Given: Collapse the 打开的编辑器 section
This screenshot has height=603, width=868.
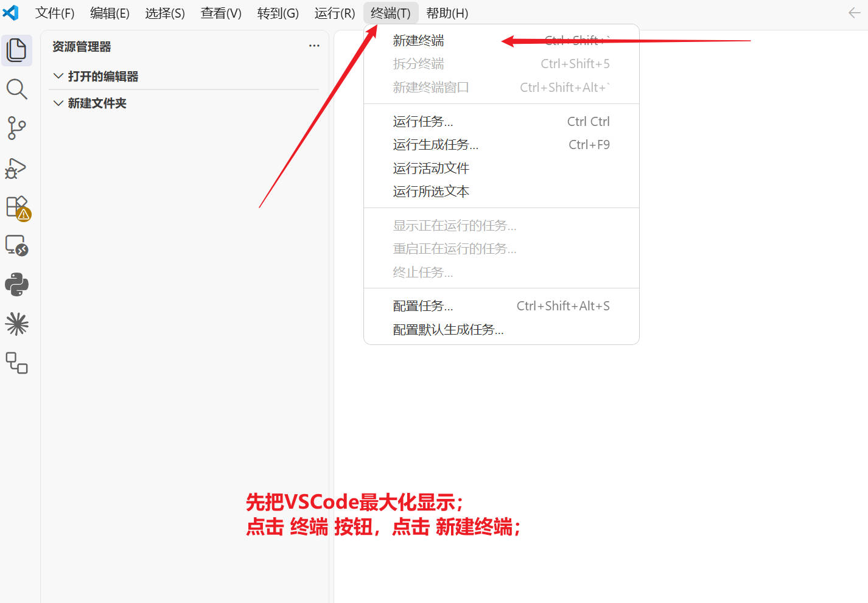Looking at the screenshot, I should (184, 77).
